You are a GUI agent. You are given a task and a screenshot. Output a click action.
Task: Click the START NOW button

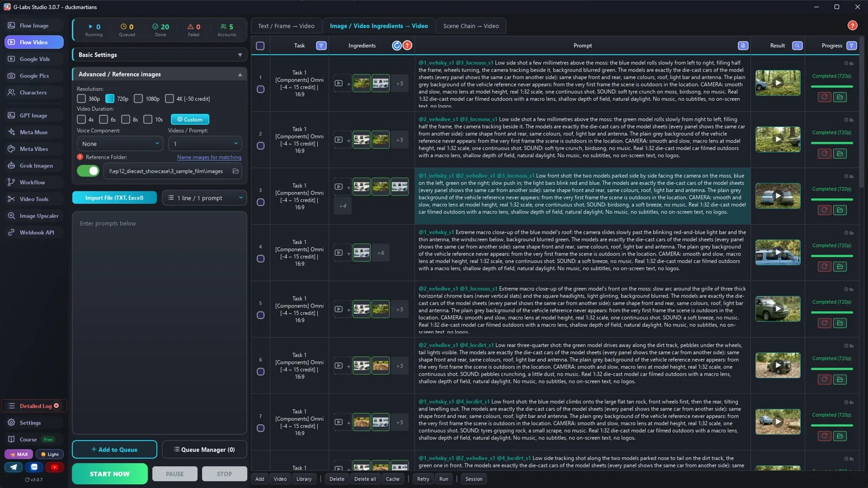click(110, 474)
